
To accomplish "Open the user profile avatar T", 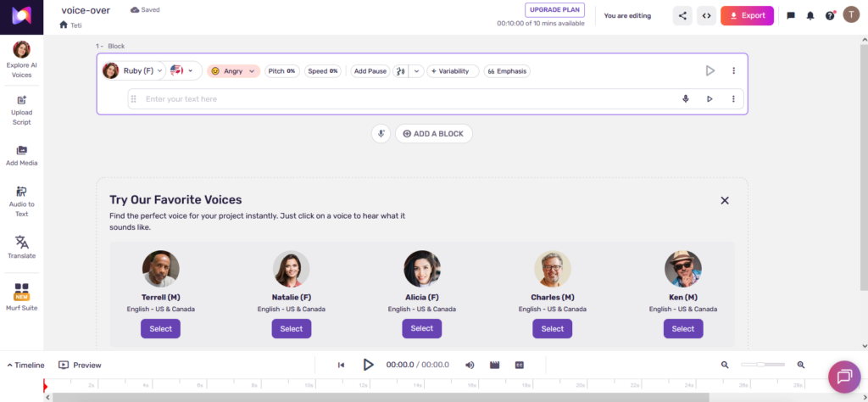I will pos(851,15).
